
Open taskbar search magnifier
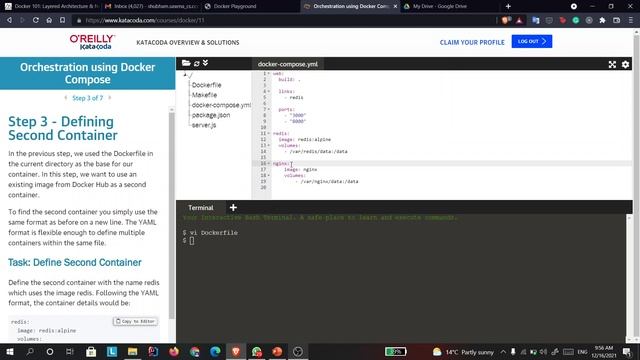(30, 351)
